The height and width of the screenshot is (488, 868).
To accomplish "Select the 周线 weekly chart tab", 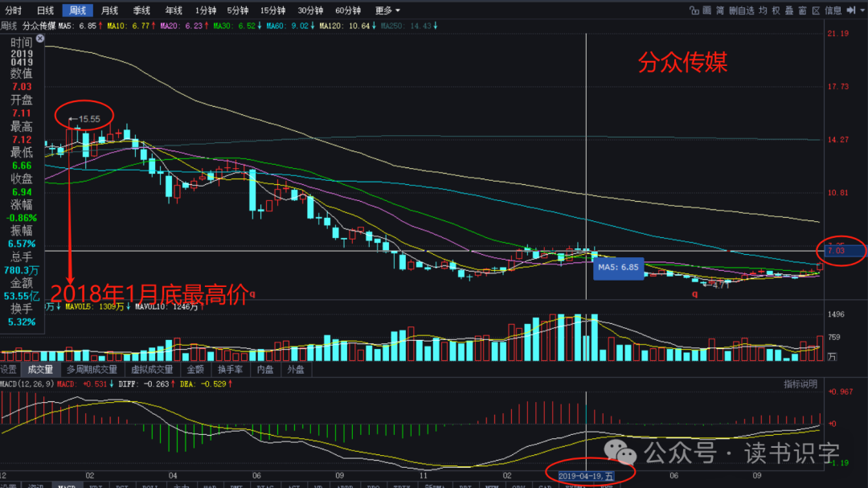I will coord(77,10).
